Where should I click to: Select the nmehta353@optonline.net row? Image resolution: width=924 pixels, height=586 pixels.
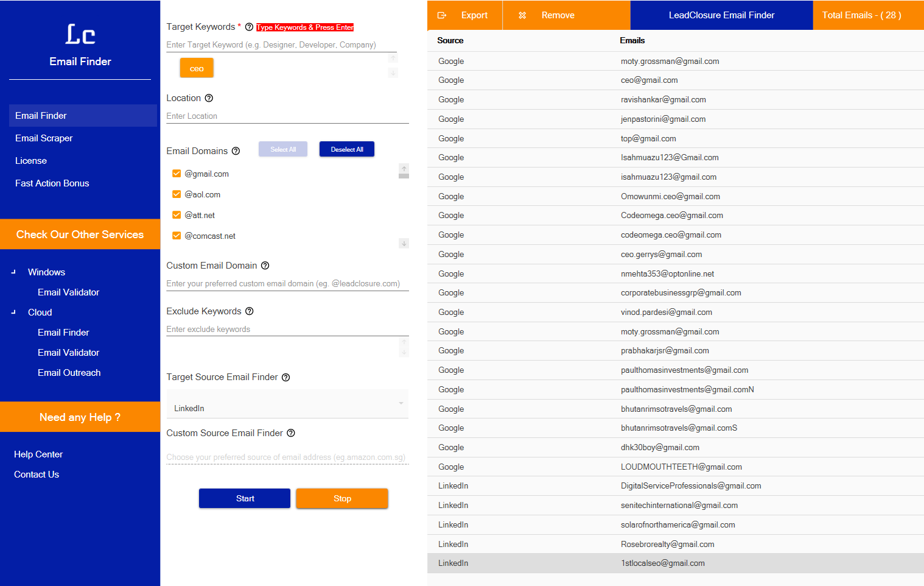(676, 274)
